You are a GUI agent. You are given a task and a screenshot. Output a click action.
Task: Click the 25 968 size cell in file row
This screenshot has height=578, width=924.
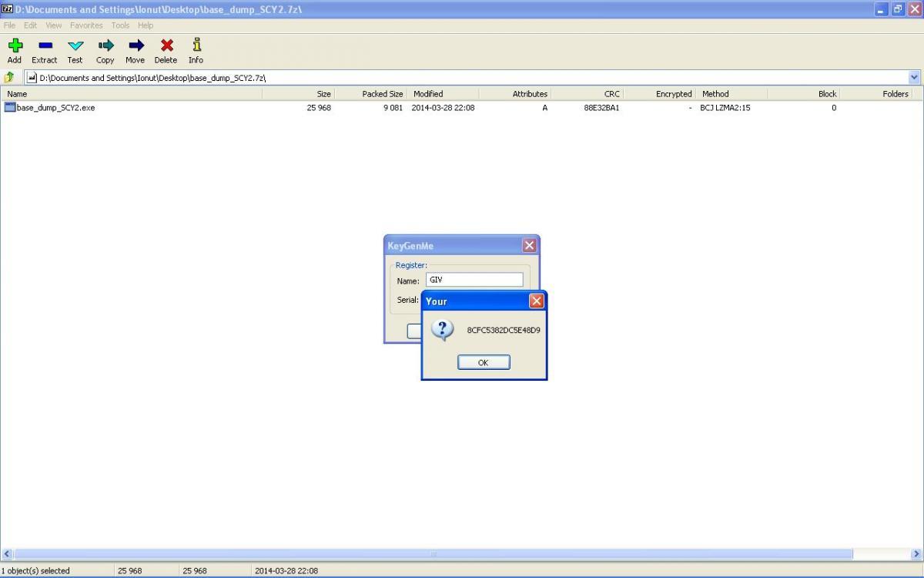click(319, 108)
